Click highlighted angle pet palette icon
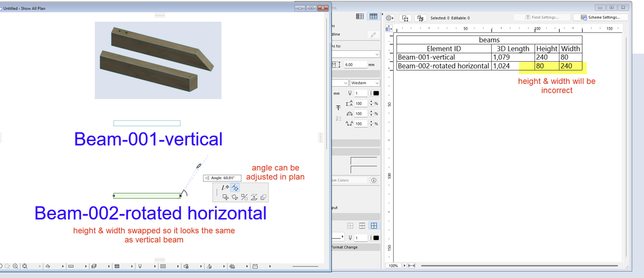Image resolution: width=644 pixels, height=278 pixels. pyautogui.click(x=235, y=187)
